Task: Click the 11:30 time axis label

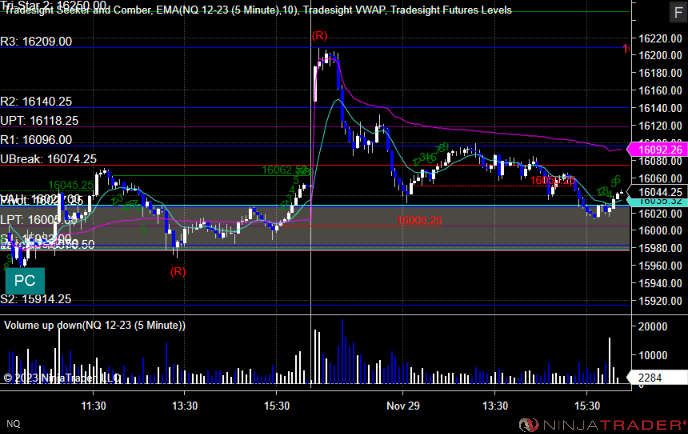Action: (x=93, y=406)
